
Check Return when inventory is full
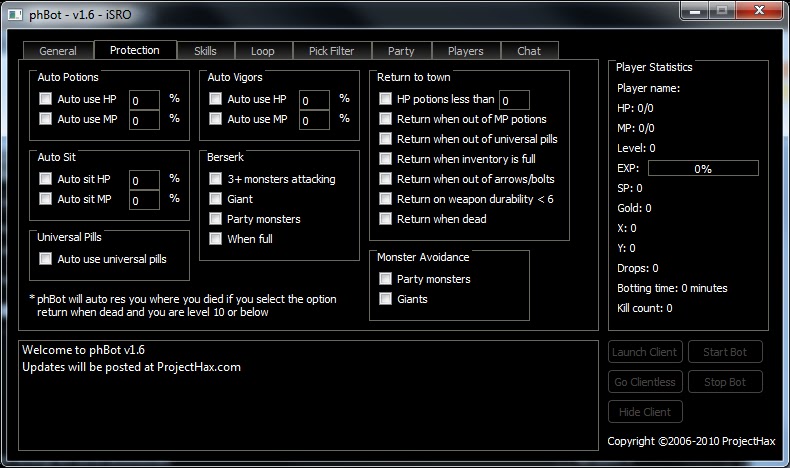coord(385,159)
